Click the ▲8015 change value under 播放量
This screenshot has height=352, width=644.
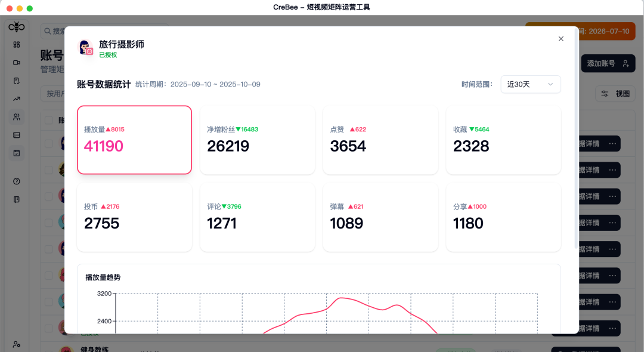(x=115, y=129)
